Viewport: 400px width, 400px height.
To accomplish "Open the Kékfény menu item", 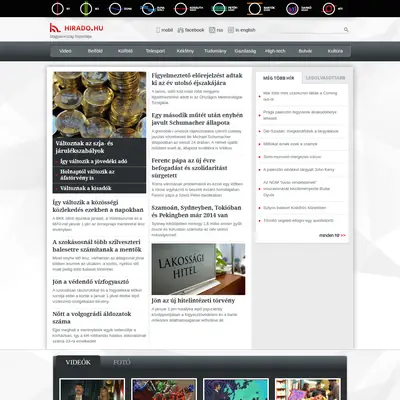I will point(185,51).
